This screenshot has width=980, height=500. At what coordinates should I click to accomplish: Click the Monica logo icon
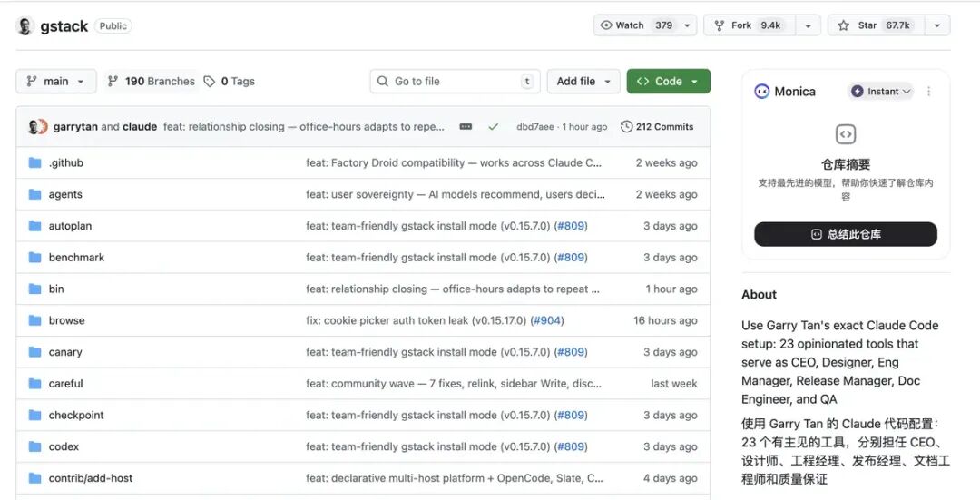pos(762,92)
